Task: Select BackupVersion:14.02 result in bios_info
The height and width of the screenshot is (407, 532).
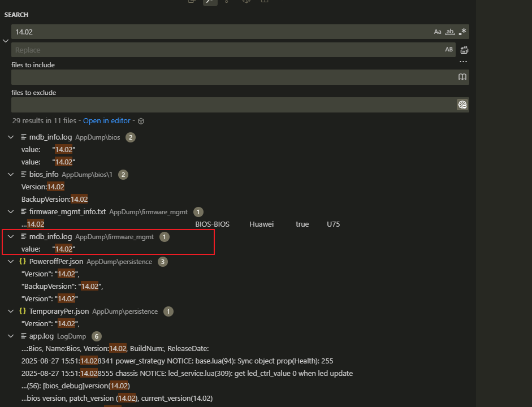Action: [54, 199]
